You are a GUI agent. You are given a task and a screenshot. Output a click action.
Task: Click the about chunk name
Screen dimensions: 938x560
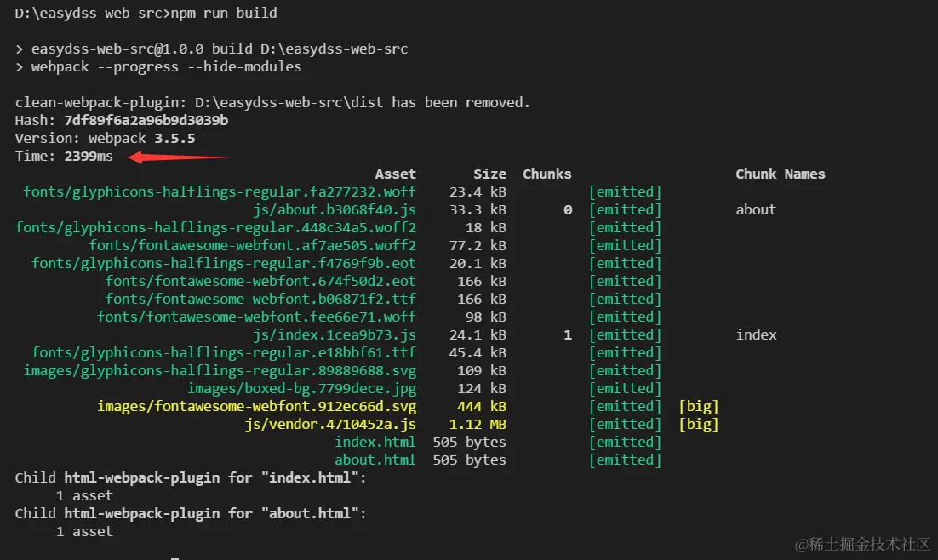pos(756,210)
